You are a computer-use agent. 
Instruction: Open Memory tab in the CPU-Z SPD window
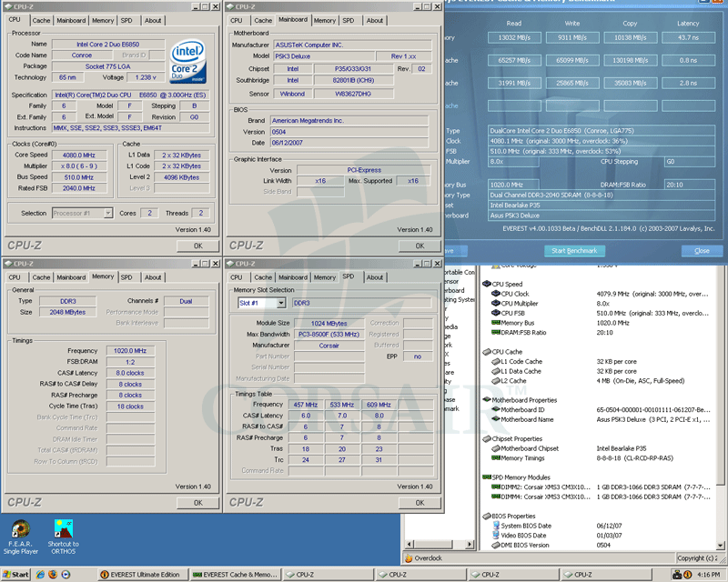[x=325, y=277]
